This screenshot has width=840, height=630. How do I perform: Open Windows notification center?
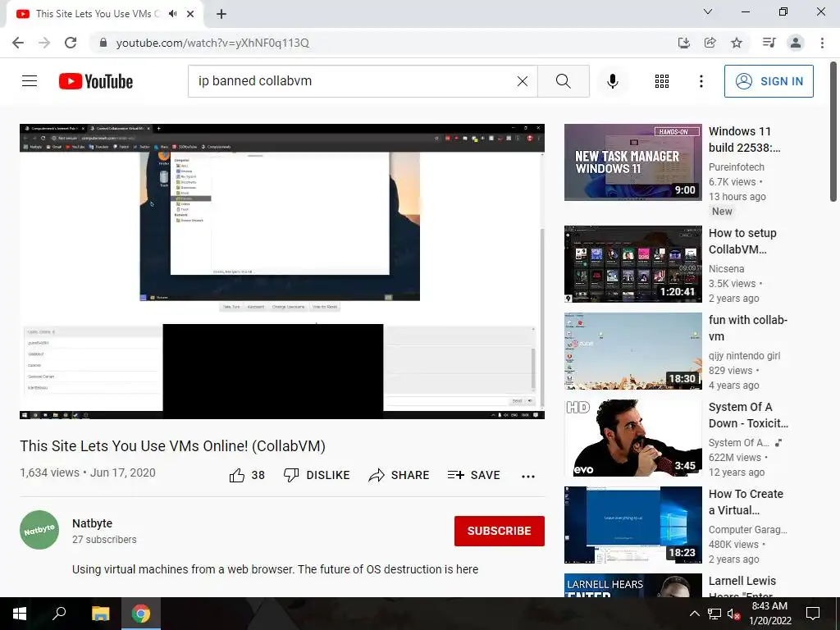click(x=813, y=614)
